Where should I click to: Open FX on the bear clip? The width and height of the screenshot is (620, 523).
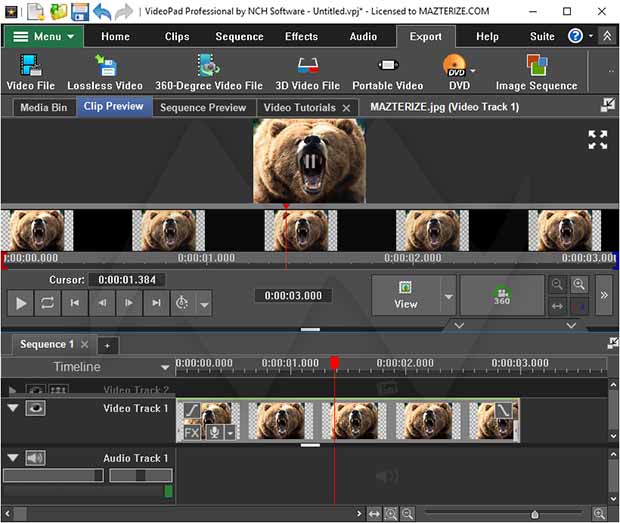click(192, 433)
